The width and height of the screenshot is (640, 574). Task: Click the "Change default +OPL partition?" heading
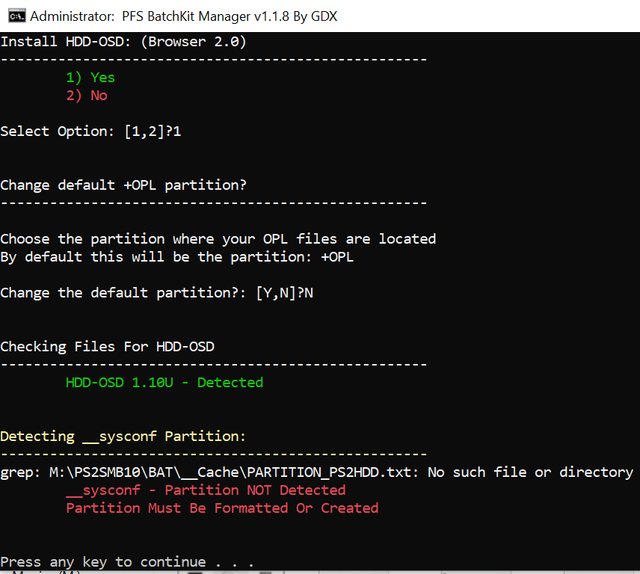123,185
